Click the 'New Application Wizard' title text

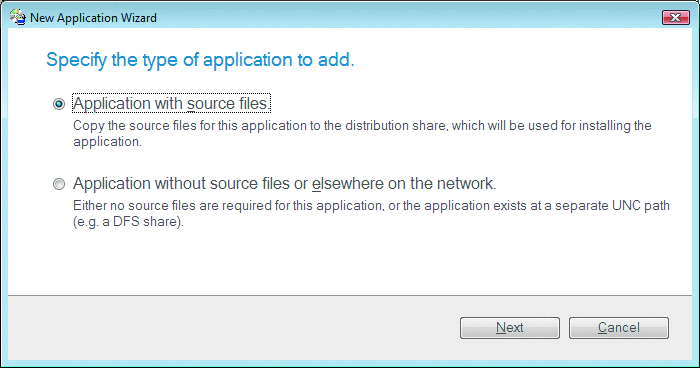(x=93, y=18)
